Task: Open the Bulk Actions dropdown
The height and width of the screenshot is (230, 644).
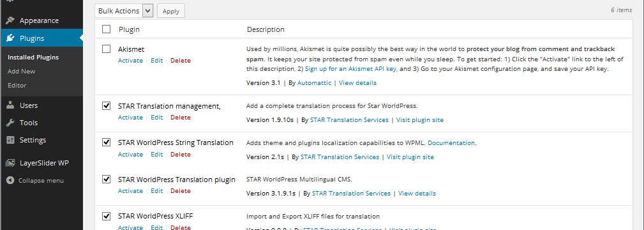Action: [x=124, y=11]
